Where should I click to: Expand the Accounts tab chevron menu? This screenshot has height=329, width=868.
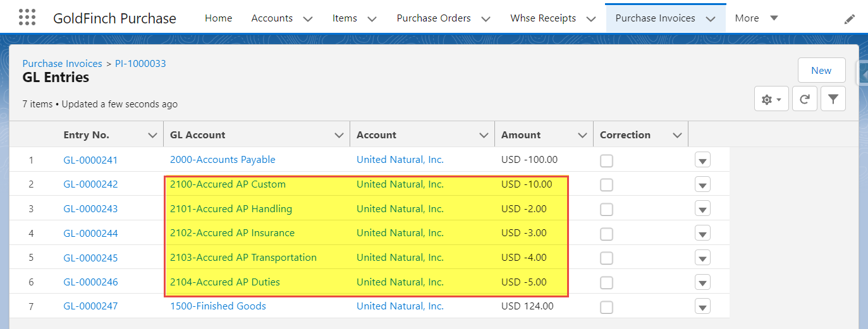point(308,19)
